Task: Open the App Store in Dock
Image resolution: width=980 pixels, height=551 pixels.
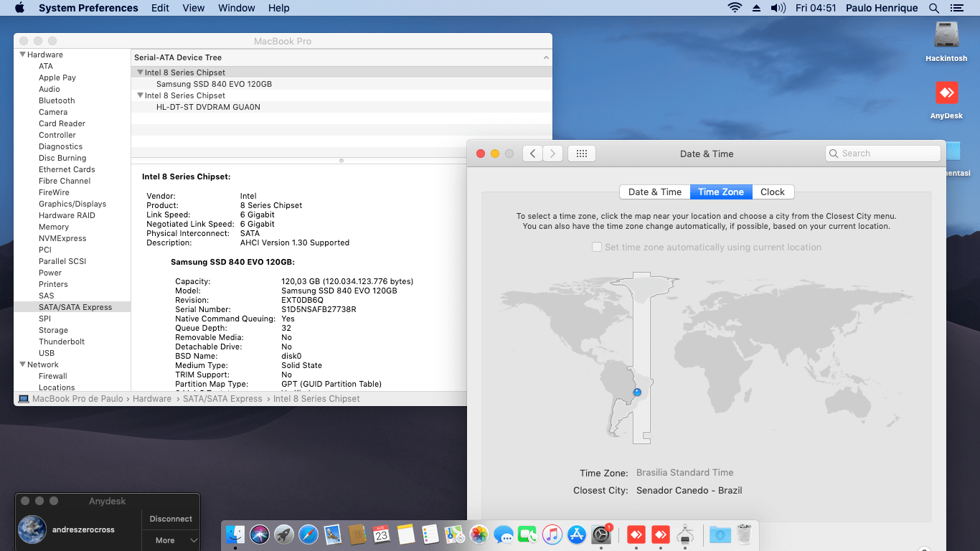Action: 576,534
